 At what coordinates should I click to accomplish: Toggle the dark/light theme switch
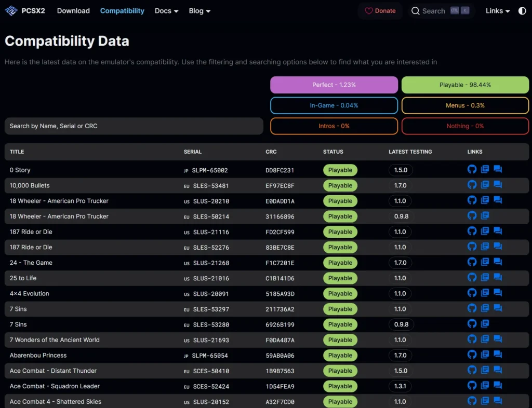click(x=522, y=11)
